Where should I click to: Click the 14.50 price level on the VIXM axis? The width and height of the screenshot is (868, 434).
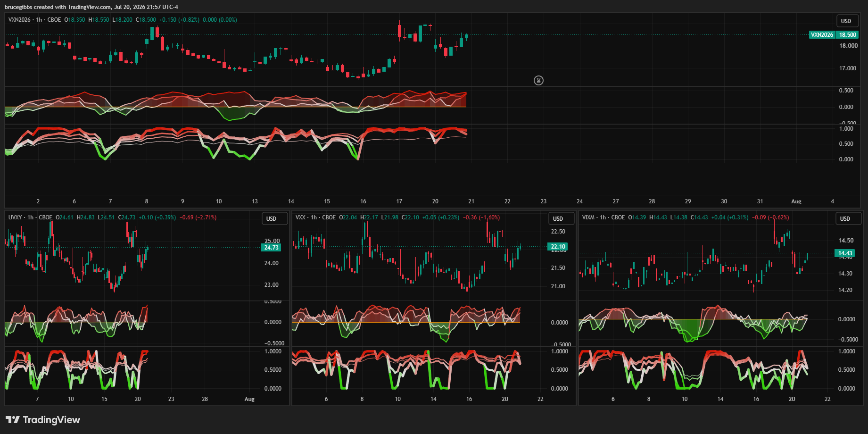click(x=845, y=241)
